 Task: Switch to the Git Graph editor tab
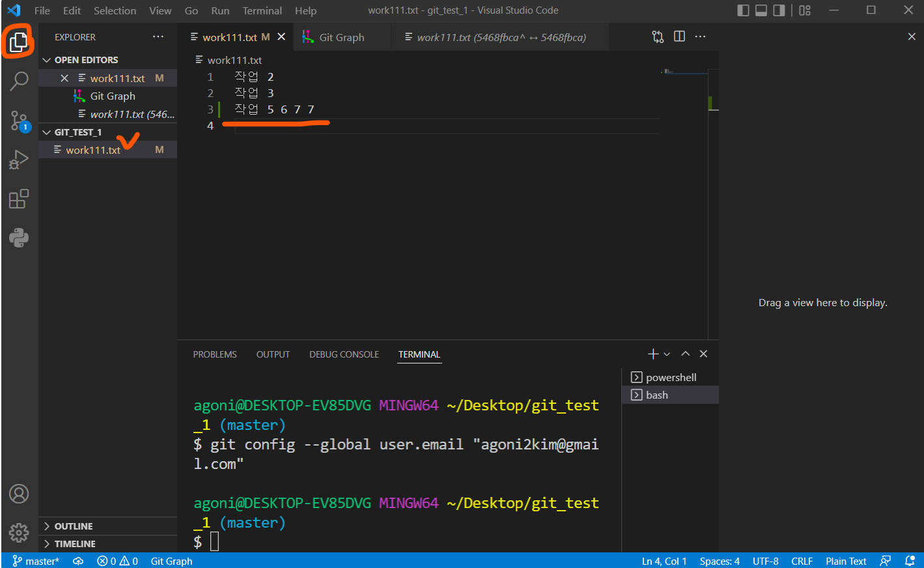tap(342, 37)
